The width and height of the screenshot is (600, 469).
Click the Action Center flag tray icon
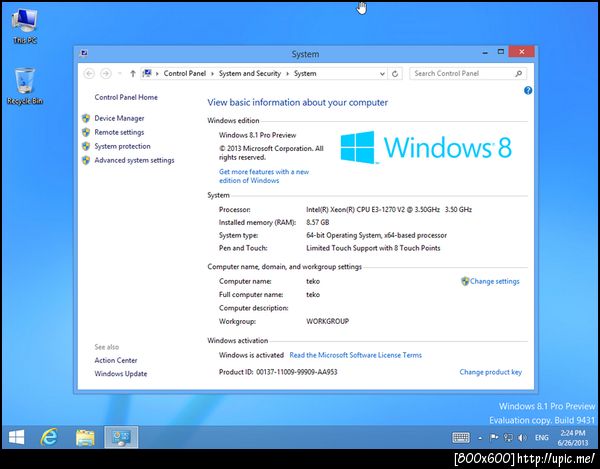click(494, 438)
